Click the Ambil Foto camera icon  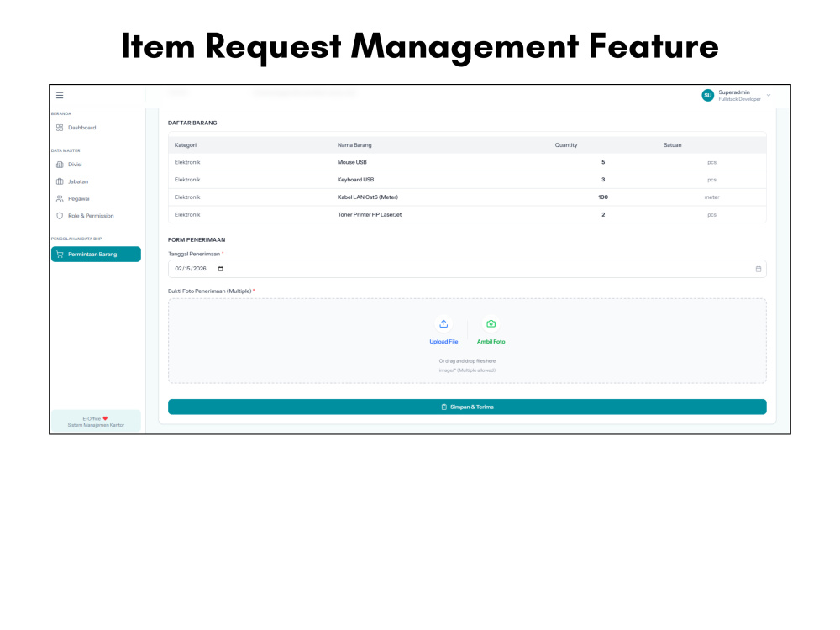click(491, 323)
